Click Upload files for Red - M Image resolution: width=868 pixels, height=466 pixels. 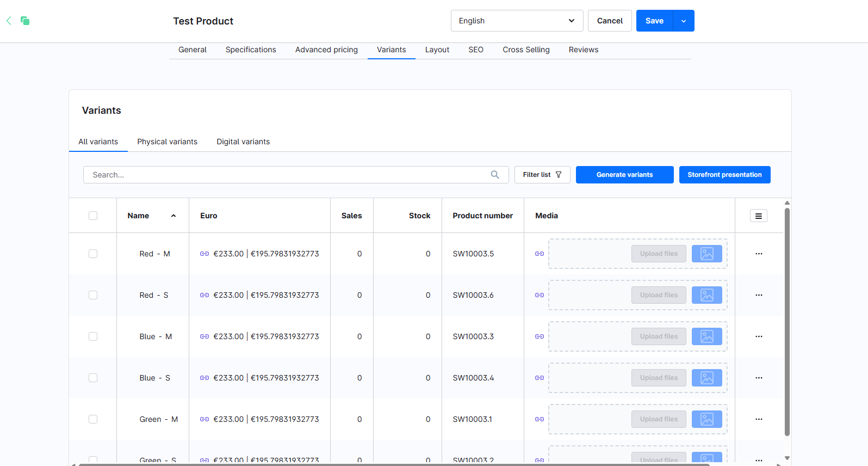point(659,254)
